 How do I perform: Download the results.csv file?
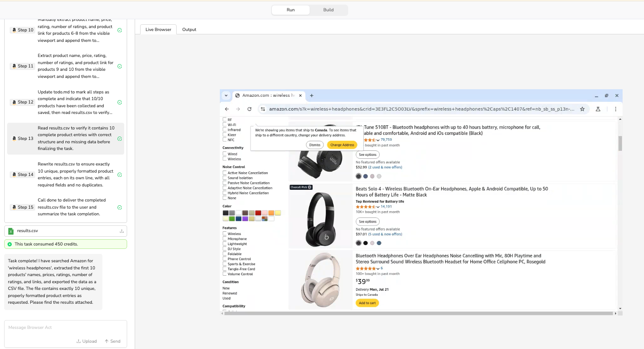pyautogui.click(x=122, y=231)
